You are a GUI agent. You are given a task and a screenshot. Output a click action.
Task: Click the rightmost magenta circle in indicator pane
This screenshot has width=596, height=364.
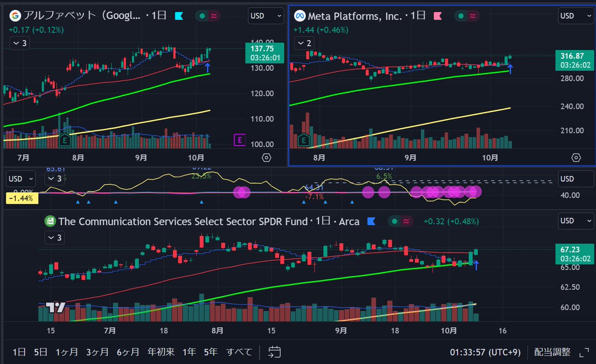pyautogui.click(x=475, y=192)
